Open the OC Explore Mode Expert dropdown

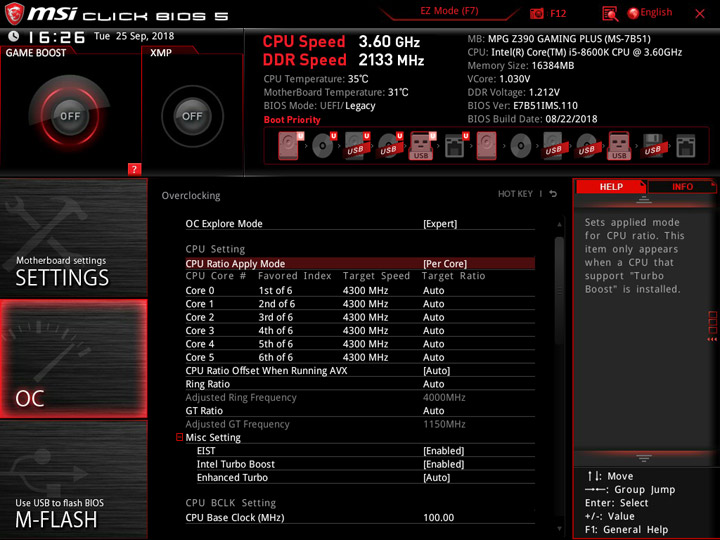tap(440, 224)
